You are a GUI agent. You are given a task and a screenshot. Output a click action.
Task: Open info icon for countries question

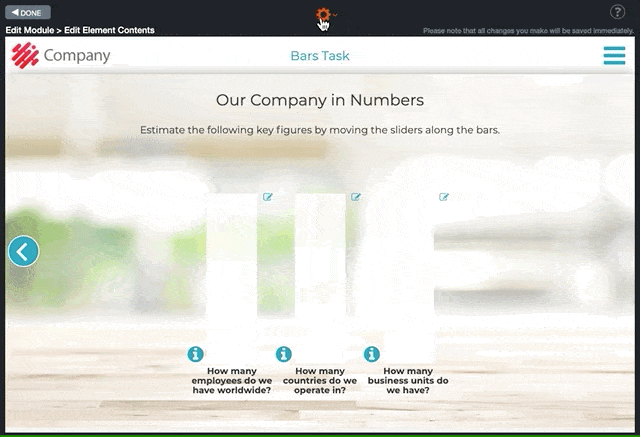point(284,354)
